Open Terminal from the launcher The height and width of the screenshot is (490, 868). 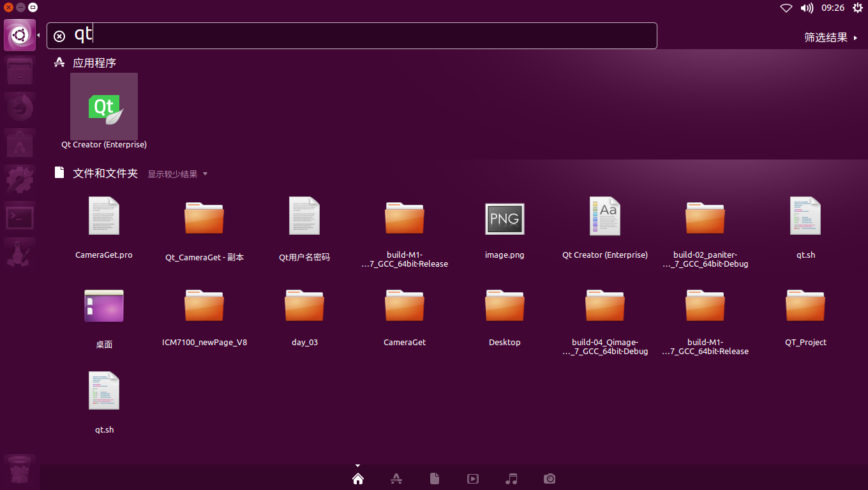[x=20, y=217]
